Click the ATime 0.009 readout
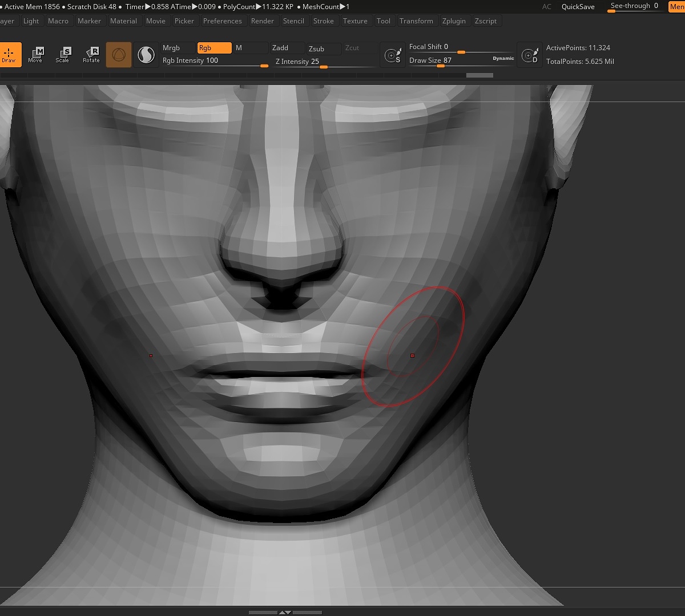This screenshot has height=616, width=685. tap(193, 7)
